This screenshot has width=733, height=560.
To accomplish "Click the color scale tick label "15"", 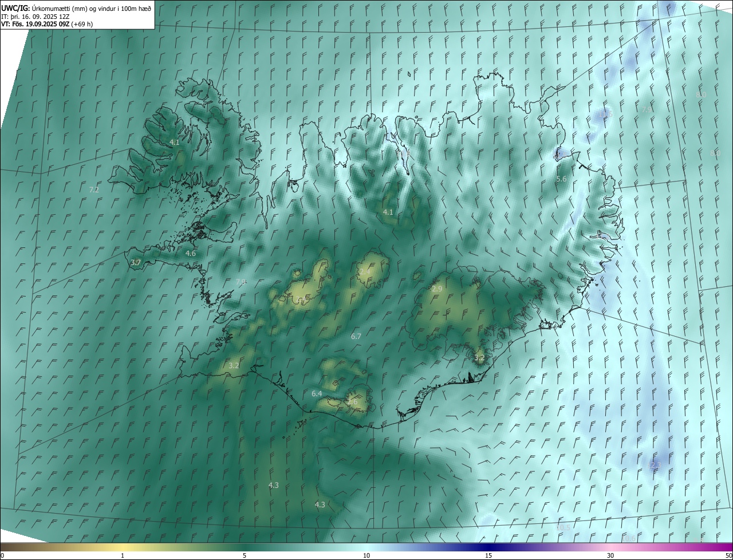I will (488, 555).
